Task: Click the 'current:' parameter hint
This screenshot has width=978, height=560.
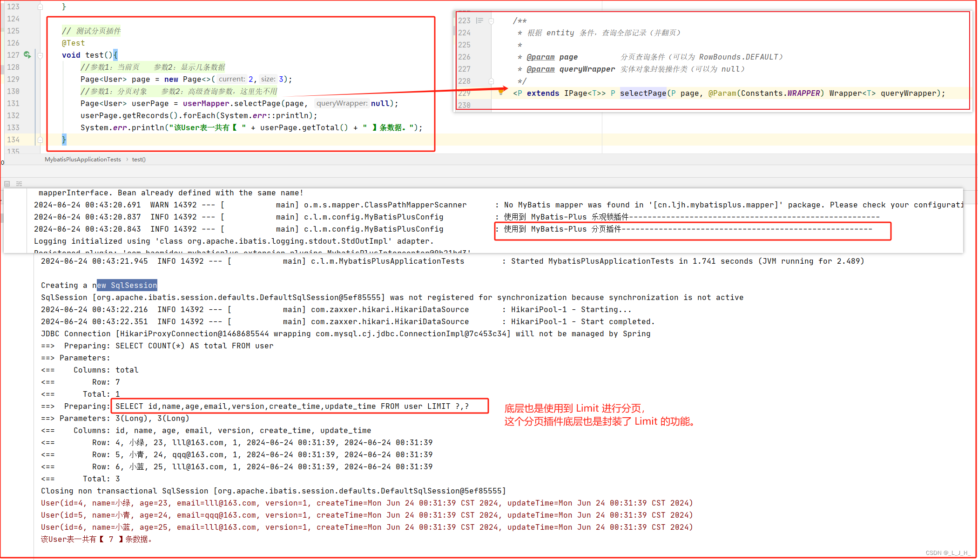Action: (x=231, y=79)
